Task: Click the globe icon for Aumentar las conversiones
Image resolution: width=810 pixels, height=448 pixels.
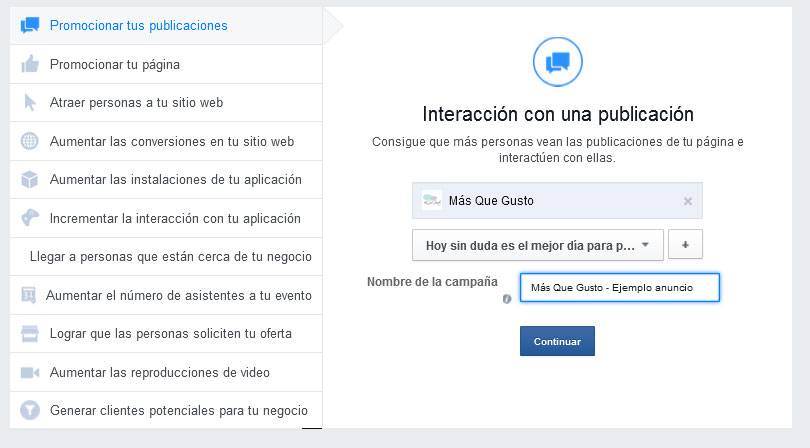Action: (29, 141)
